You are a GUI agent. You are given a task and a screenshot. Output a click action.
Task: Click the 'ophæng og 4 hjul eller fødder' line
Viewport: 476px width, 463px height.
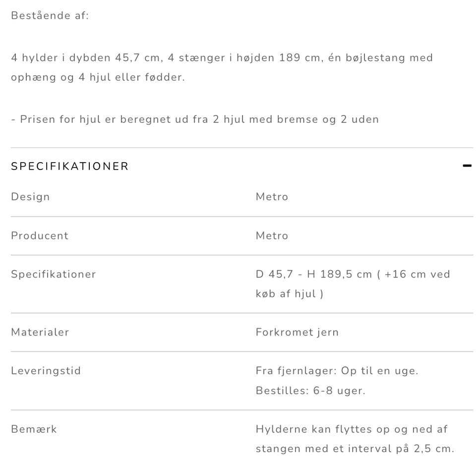point(98,77)
